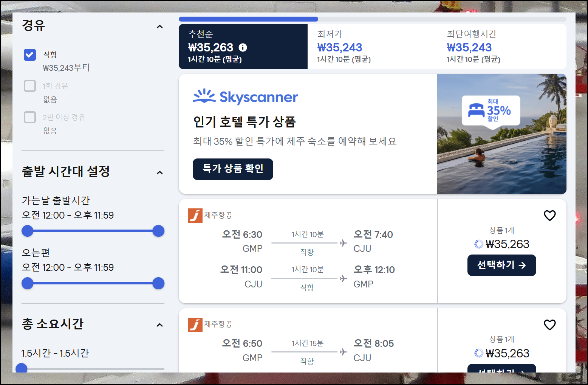Click the left handle of 가는날 출발시간 slider

(28, 231)
